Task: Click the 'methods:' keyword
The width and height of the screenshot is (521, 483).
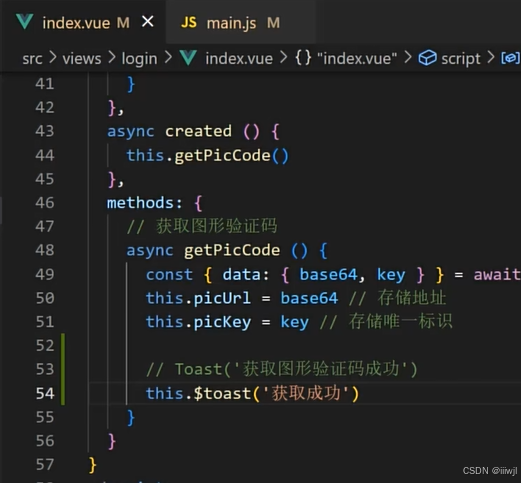Action: click(145, 203)
